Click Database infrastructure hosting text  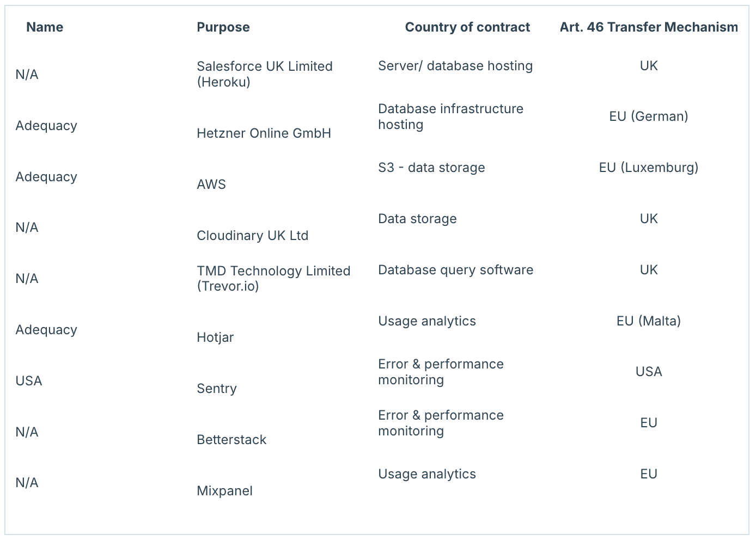point(450,116)
